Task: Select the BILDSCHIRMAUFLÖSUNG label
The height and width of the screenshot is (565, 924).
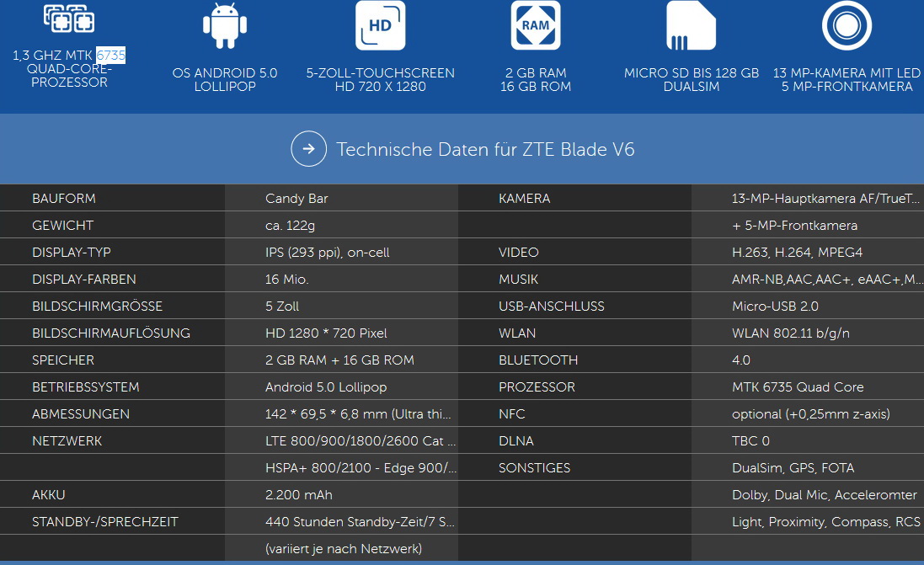Action: (111, 333)
